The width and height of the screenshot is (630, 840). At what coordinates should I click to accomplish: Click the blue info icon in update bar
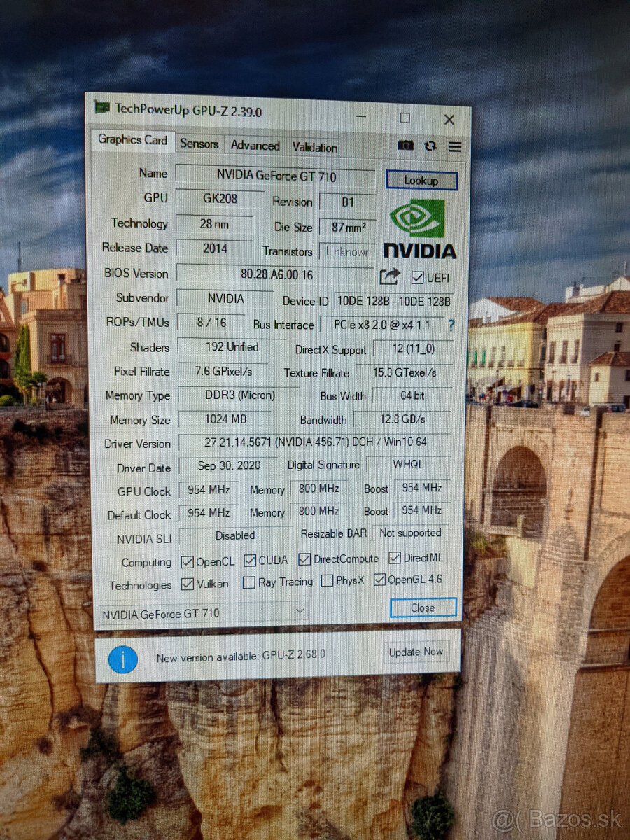[122, 659]
